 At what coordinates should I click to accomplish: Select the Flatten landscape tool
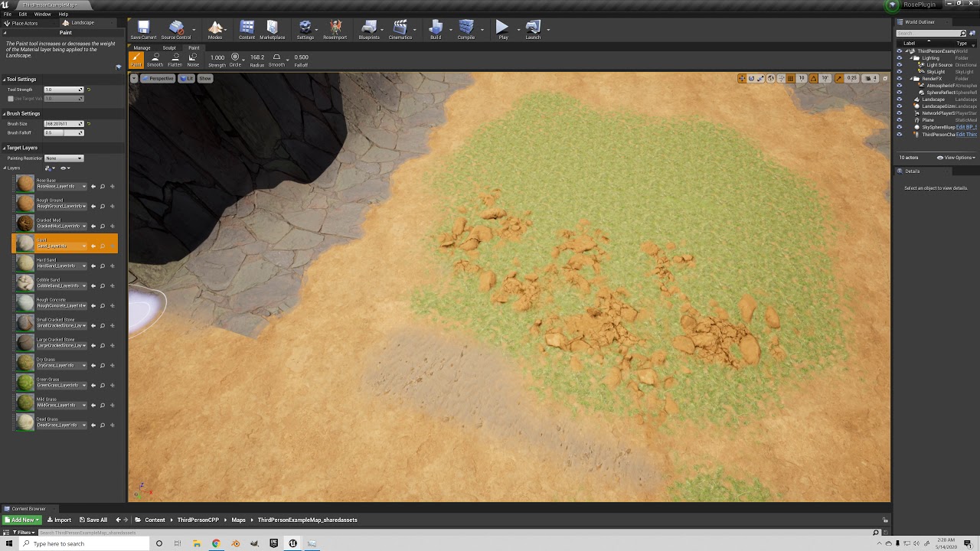175,60
